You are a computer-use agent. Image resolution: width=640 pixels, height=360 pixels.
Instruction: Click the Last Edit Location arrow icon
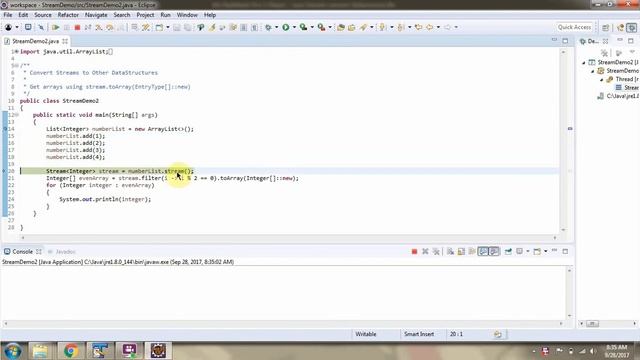[418, 27]
